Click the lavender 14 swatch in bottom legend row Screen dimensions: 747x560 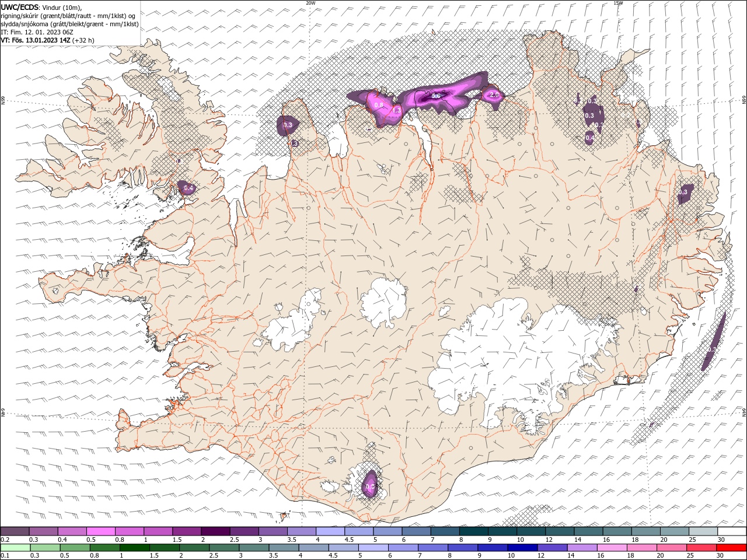pos(582,547)
